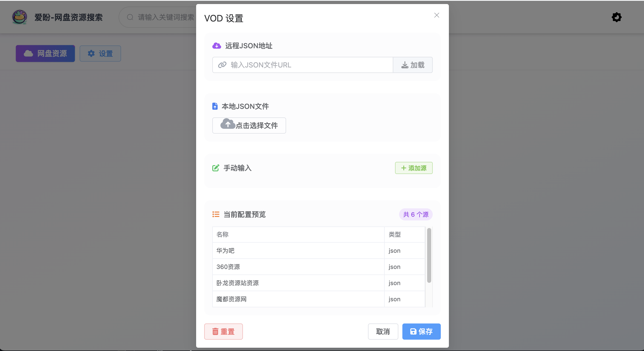Click the download arrow icon in 加载 button
Image resolution: width=644 pixels, height=351 pixels.
[x=405, y=65]
